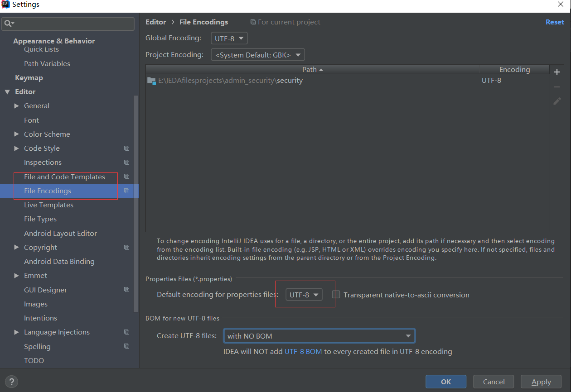Image resolution: width=571 pixels, height=392 pixels.
Task: Open Spelling settings page
Action: [x=37, y=346]
